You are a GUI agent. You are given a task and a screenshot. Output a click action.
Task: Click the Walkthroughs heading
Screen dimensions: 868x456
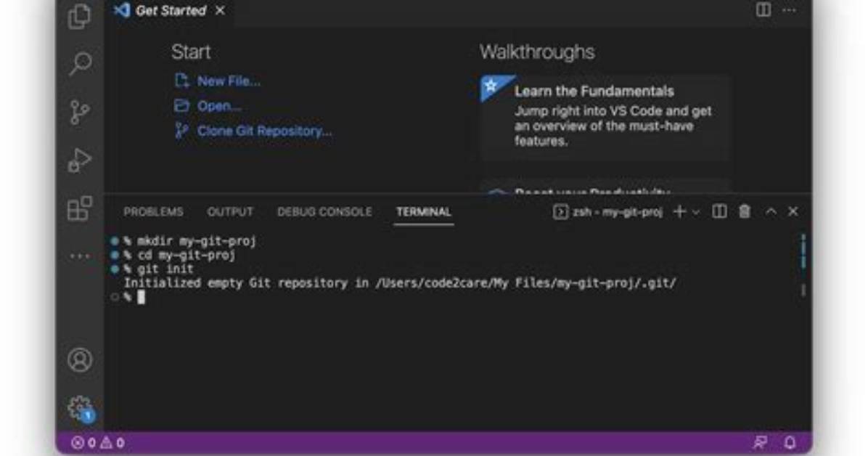click(x=537, y=52)
